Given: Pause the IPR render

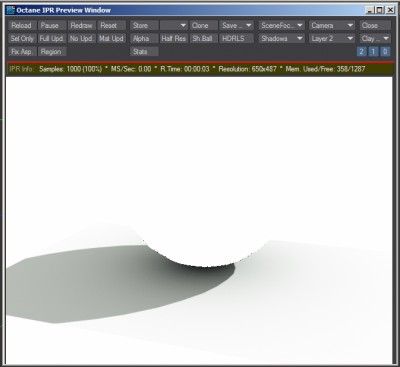Looking at the screenshot, I should click(52, 25).
